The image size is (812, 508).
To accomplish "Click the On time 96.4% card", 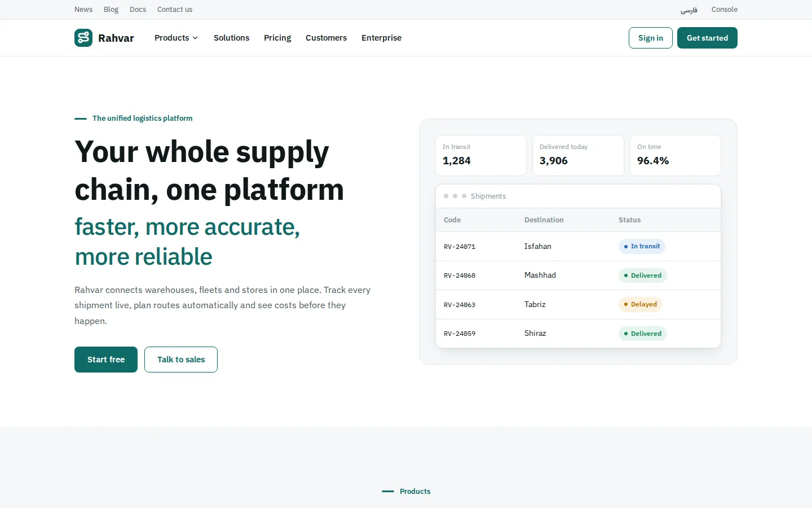I will (676, 155).
